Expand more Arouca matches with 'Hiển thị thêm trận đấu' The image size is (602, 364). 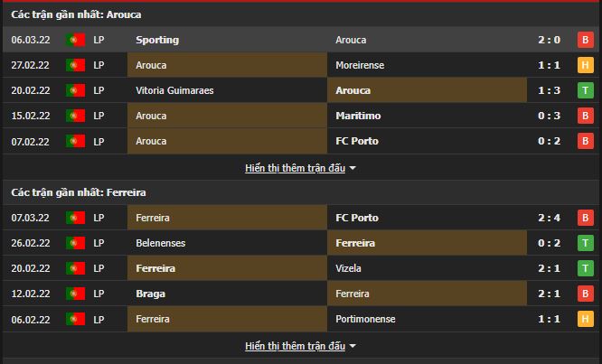[x=295, y=168]
